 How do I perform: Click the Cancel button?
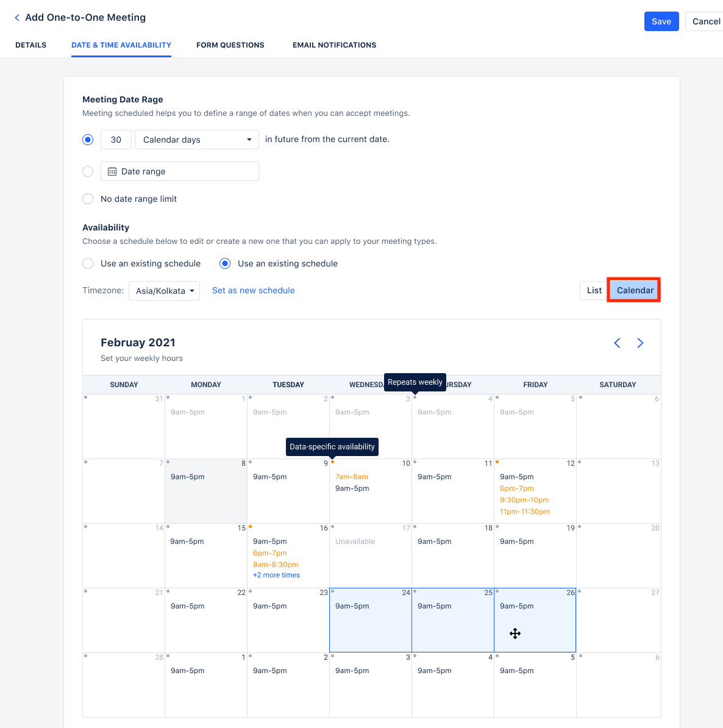coord(706,21)
